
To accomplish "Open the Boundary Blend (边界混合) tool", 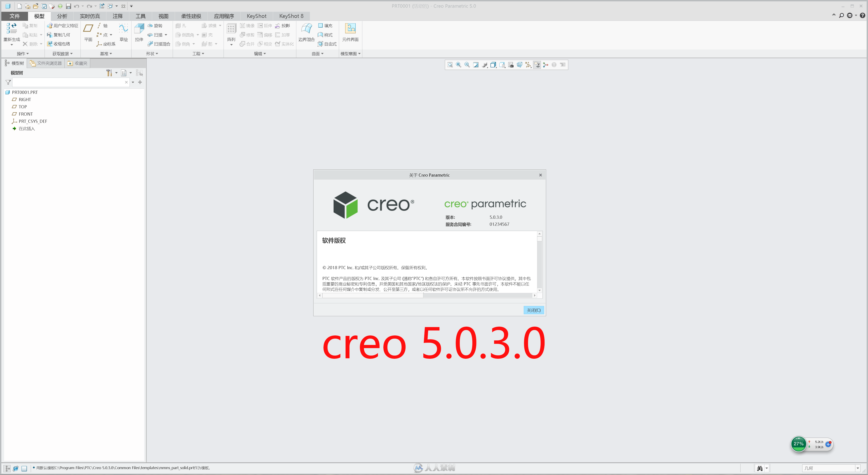I will point(306,33).
